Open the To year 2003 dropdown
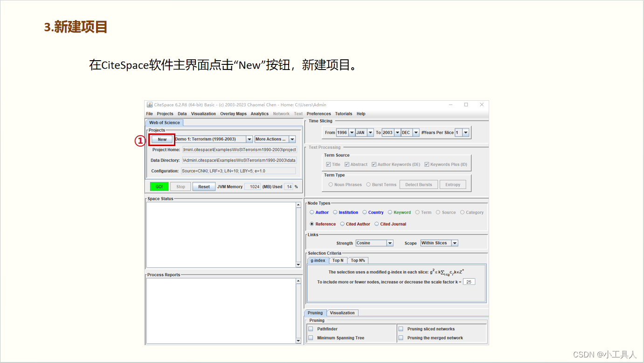 (x=397, y=133)
